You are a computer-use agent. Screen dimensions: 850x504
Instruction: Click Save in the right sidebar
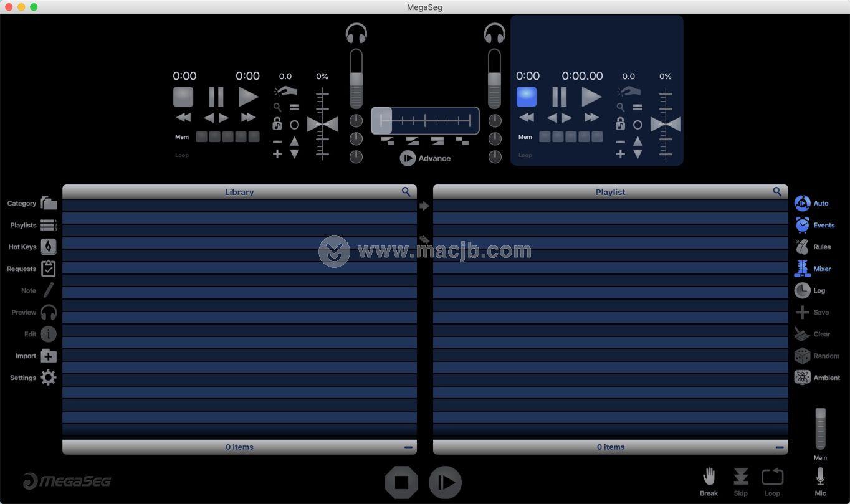coord(803,312)
